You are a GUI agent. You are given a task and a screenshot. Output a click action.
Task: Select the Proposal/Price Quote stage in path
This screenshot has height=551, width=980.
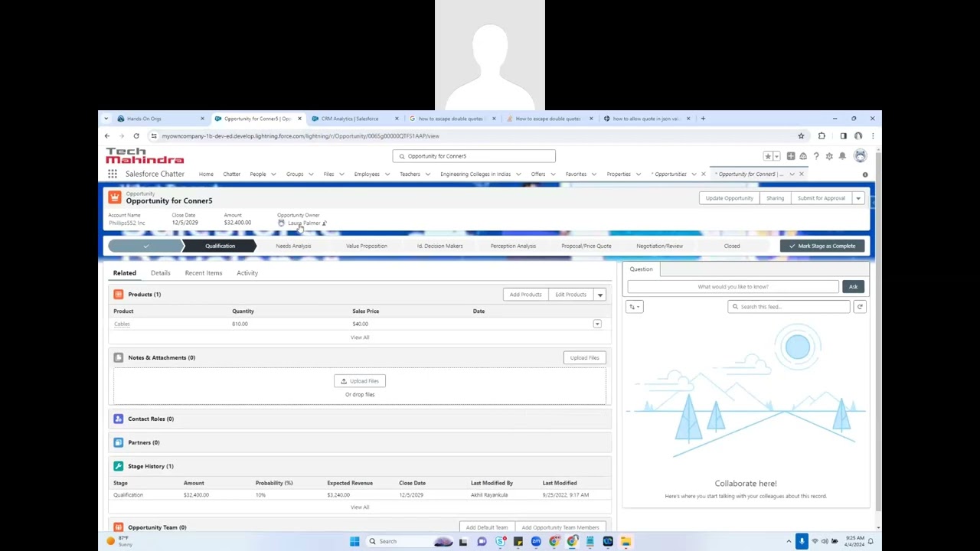586,246
